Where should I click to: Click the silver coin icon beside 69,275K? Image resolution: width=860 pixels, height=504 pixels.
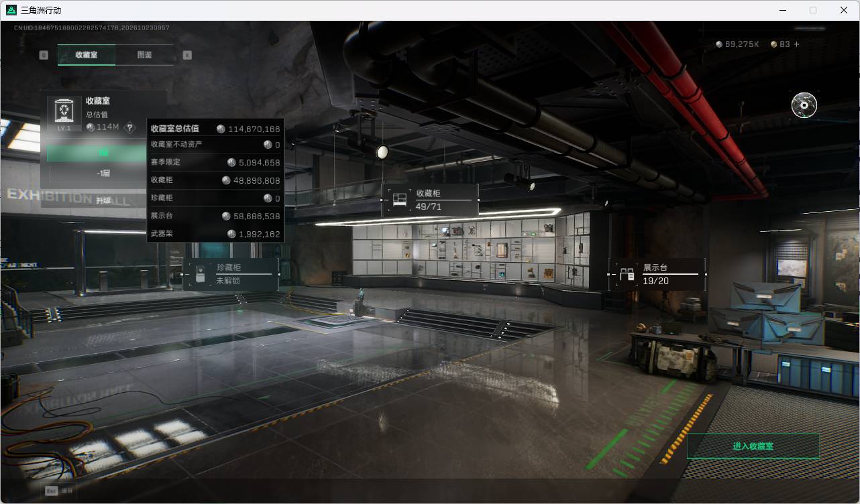pos(720,44)
